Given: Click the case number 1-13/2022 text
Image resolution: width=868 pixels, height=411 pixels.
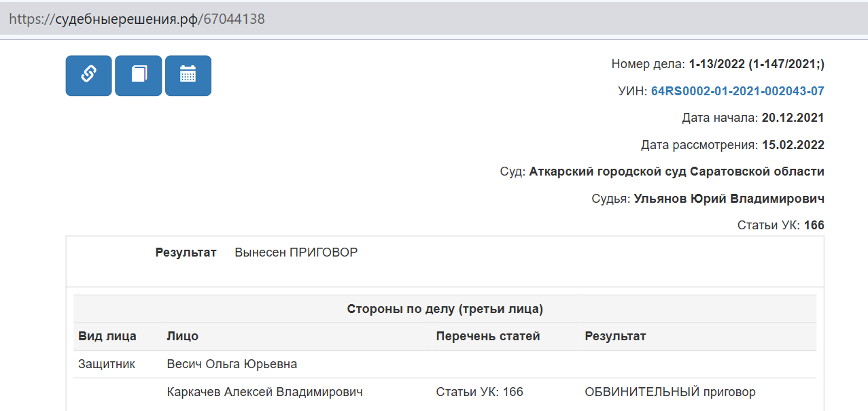Looking at the screenshot, I should [756, 65].
